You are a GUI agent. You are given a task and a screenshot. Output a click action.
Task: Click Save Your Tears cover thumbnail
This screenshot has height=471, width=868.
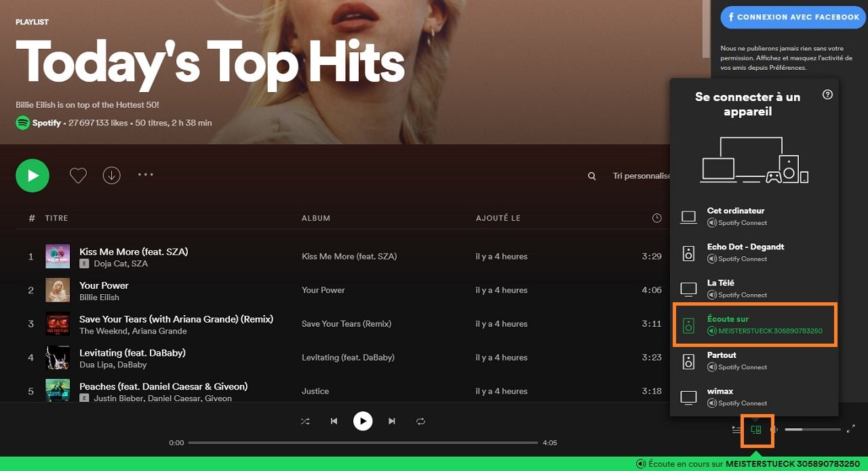click(58, 324)
